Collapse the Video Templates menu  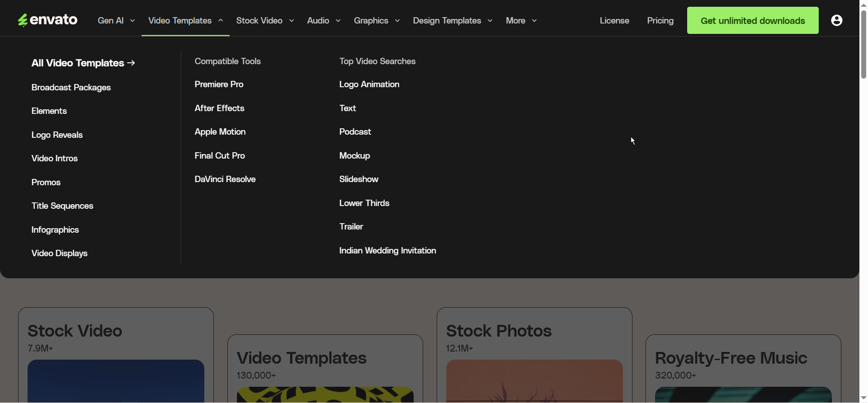point(185,21)
